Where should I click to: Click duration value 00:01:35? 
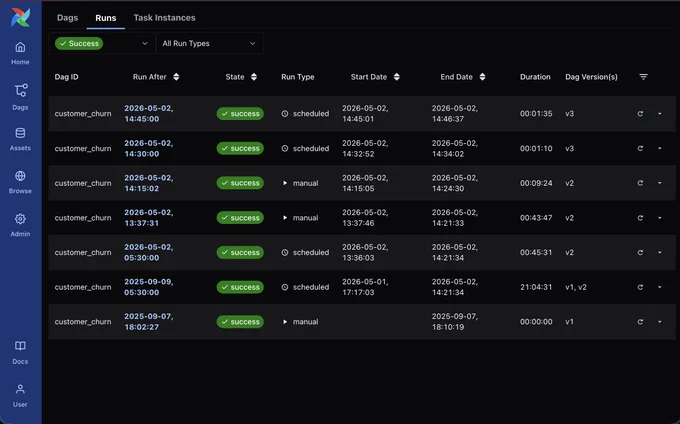(x=536, y=114)
